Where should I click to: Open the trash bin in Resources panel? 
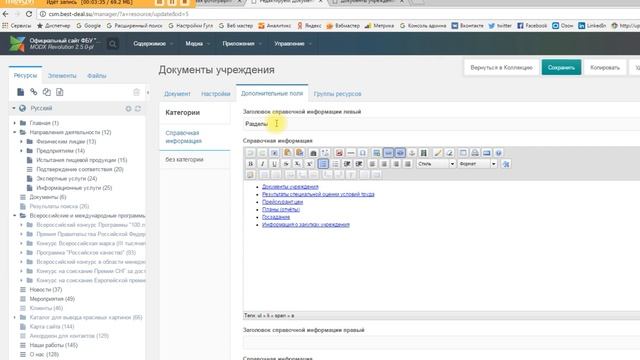(x=136, y=92)
